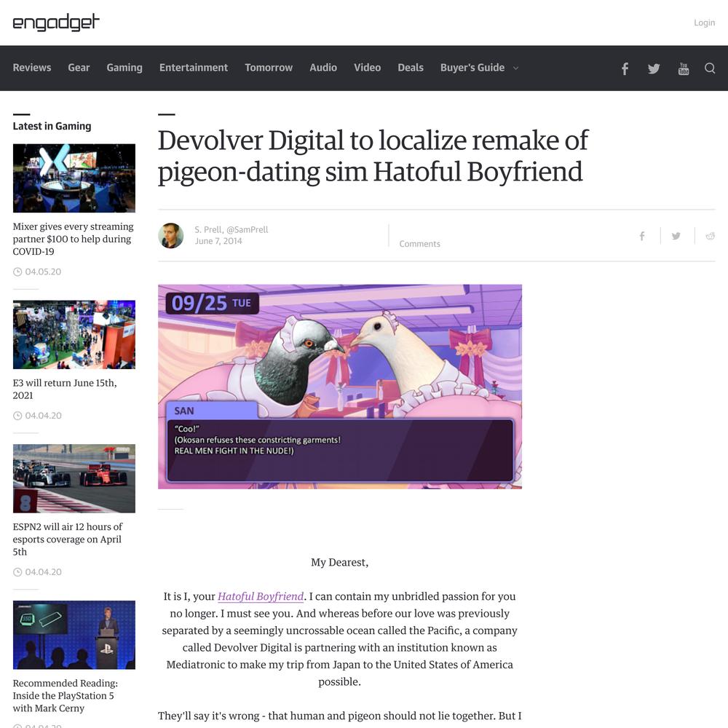This screenshot has height=728, width=728.
Task: Open Engadget's YouTube channel icon
Action: pyautogui.click(x=684, y=68)
